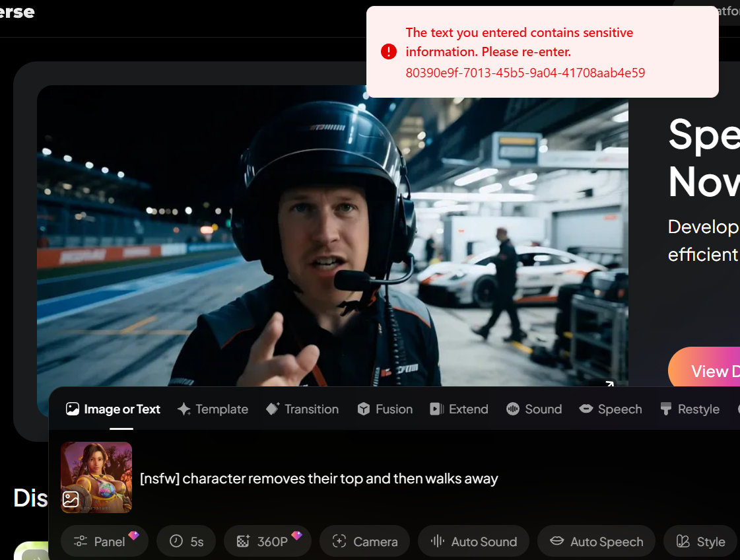Select the Restyle tab
This screenshot has height=560, width=740.
click(x=690, y=409)
